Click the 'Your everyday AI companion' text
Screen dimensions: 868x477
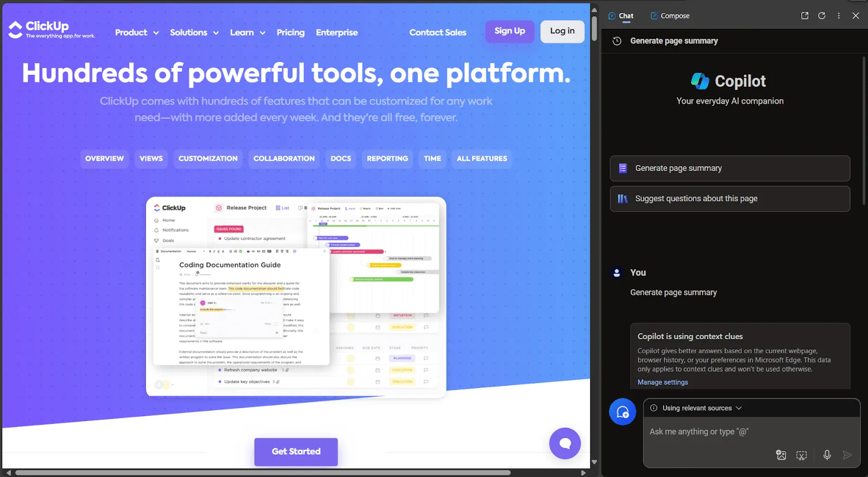[730, 101]
